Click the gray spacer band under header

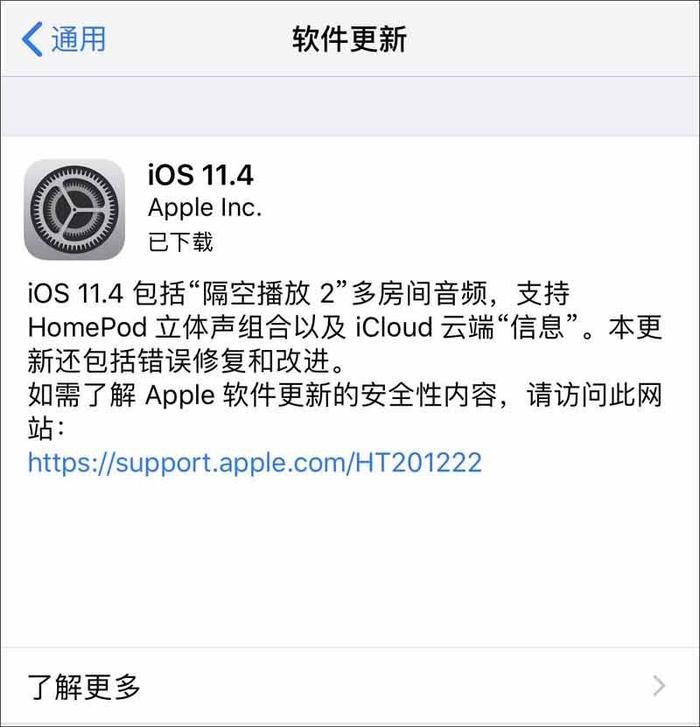[350, 106]
